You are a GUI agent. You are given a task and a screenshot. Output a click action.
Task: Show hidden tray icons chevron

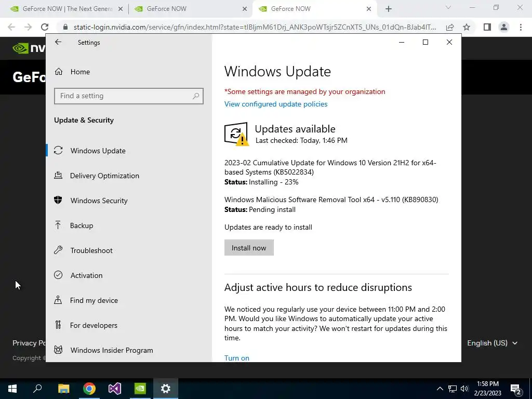[x=440, y=389]
